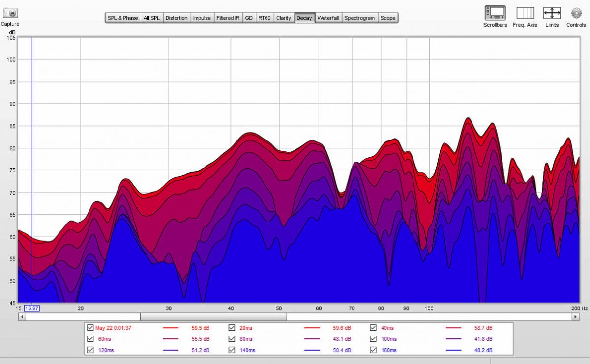Open the graph Limits icon
590x364 pixels.
pyautogui.click(x=552, y=13)
